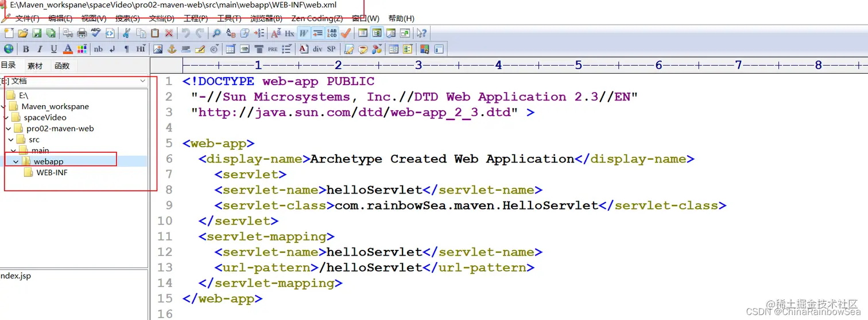Click the orange check mark icon

(344, 33)
